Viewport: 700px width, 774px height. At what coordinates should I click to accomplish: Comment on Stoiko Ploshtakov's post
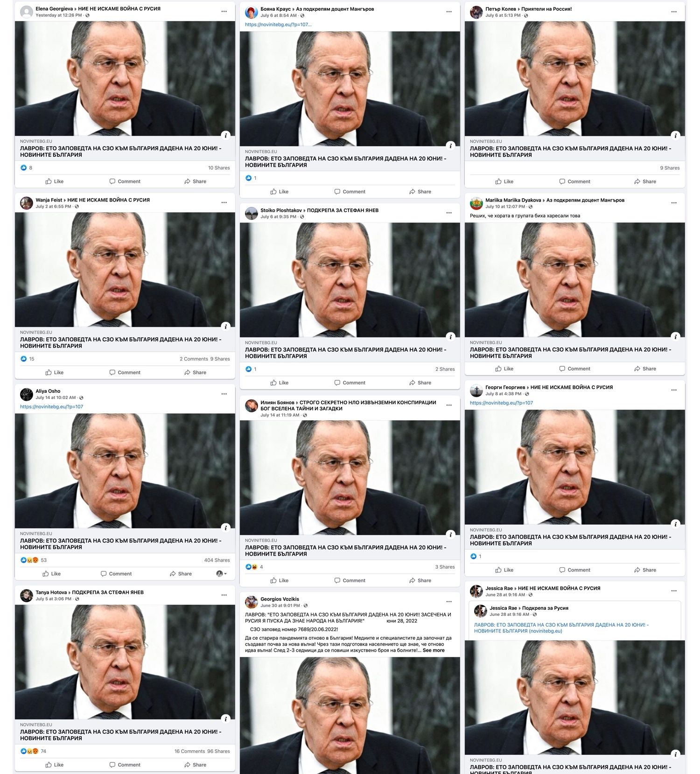click(x=350, y=383)
